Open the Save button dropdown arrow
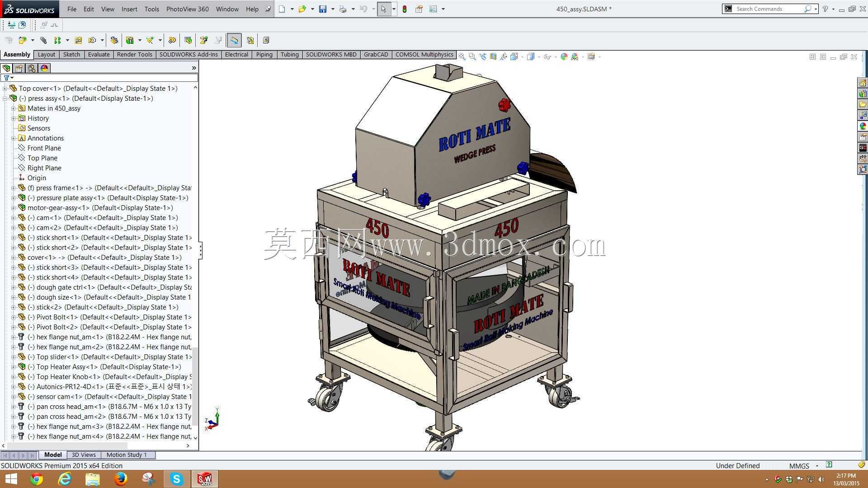The height and width of the screenshot is (488, 868). [x=333, y=9]
